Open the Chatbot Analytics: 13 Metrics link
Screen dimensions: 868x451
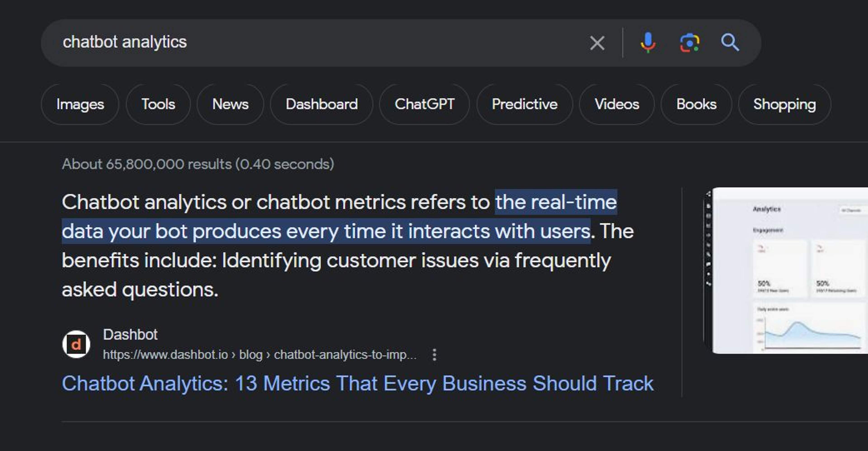coord(358,383)
